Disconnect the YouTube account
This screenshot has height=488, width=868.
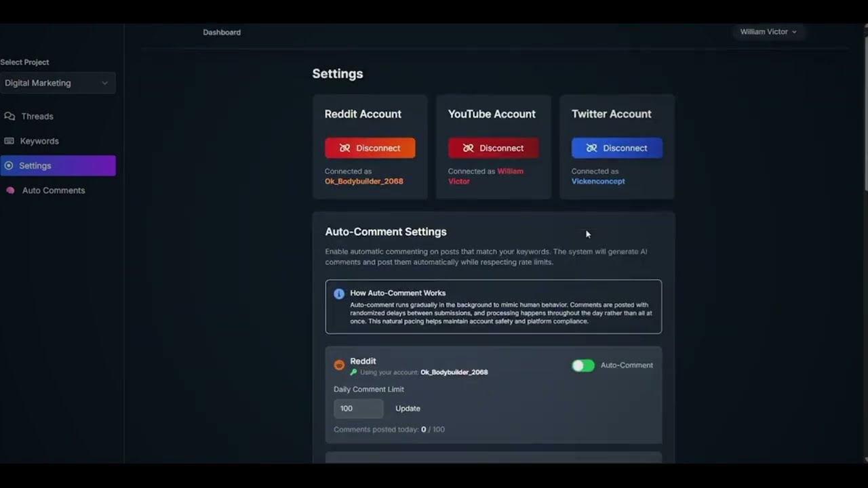(494, 148)
